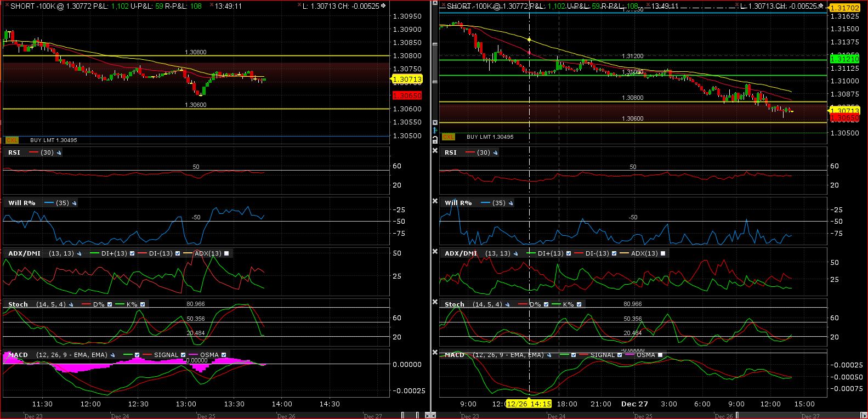Image resolution: width=868 pixels, height=419 pixels.
Task: Toggle DI+(13) checkbox in left chart
Action: tap(132, 253)
